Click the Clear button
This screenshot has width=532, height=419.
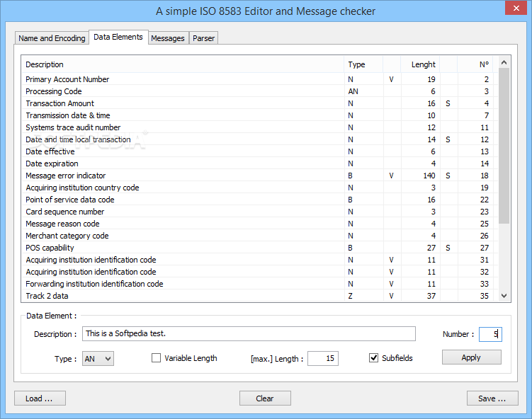pyautogui.click(x=265, y=398)
